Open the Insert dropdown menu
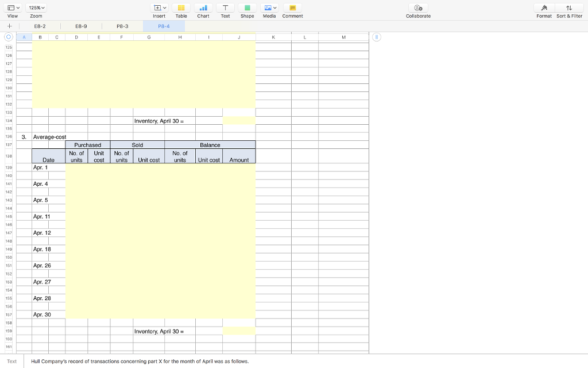Viewport: 588px width, 368px height. [x=158, y=7]
